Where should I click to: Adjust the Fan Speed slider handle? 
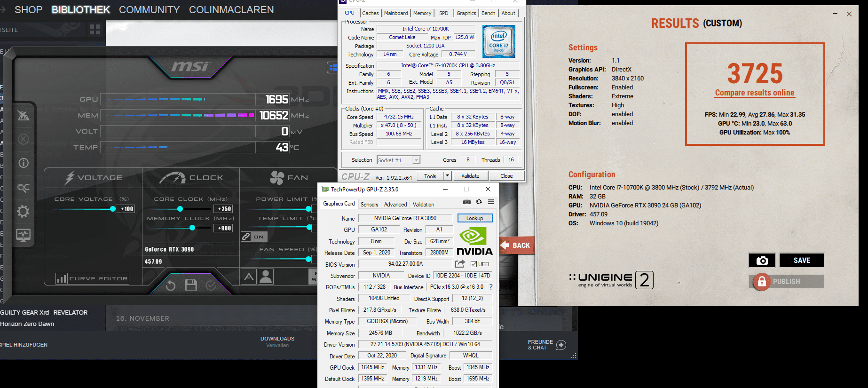click(308, 259)
